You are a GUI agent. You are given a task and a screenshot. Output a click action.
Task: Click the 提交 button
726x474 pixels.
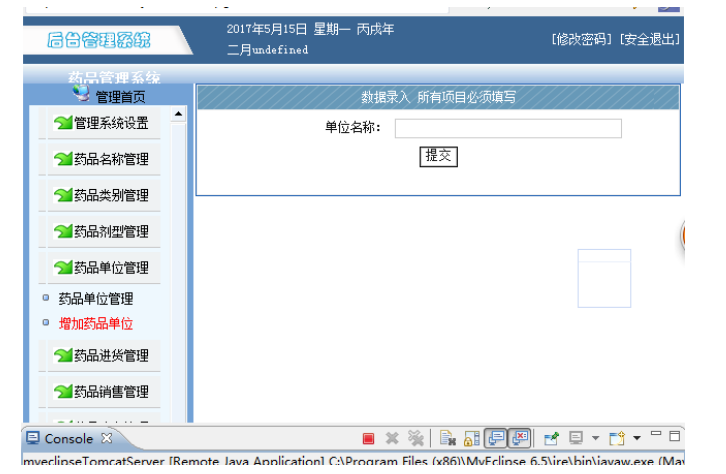[438, 156]
